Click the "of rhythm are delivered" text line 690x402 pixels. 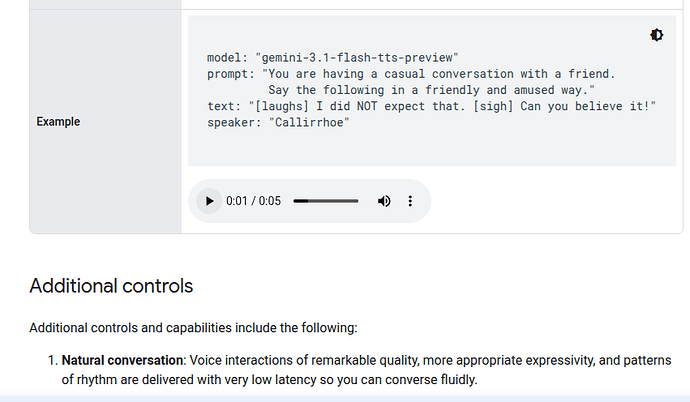click(269, 380)
